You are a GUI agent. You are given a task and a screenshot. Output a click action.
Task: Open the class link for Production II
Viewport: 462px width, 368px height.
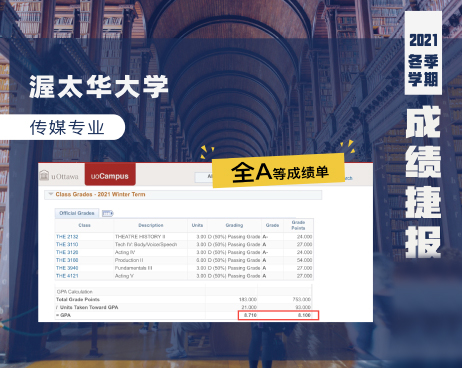point(67,260)
